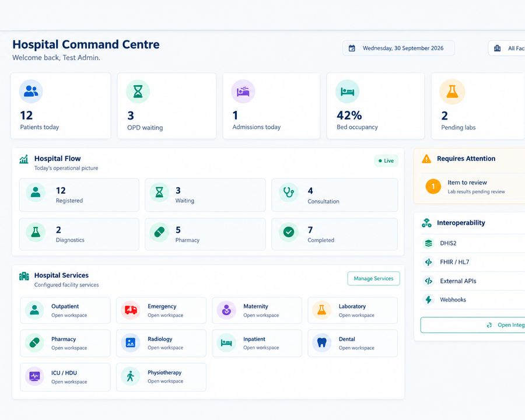Image resolution: width=525 pixels, height=420 pixels.
Task: Click the Pending labs flask icon
Action: [452, 91]
